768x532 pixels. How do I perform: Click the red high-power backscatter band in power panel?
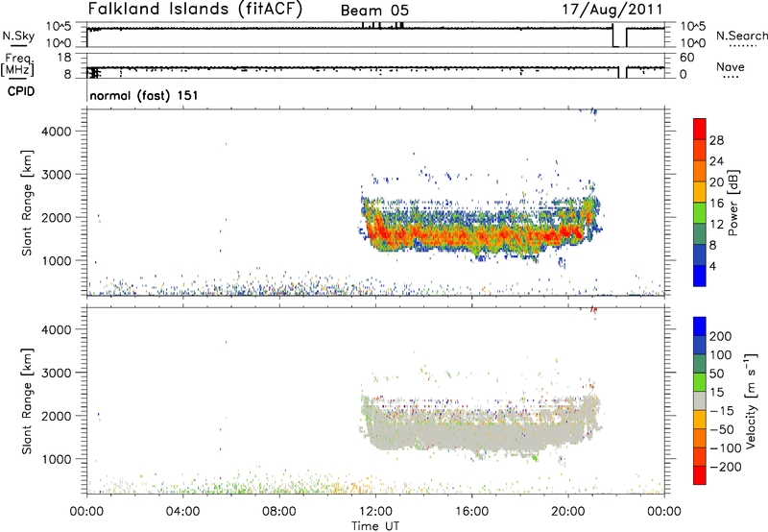(x=475, y=236)
